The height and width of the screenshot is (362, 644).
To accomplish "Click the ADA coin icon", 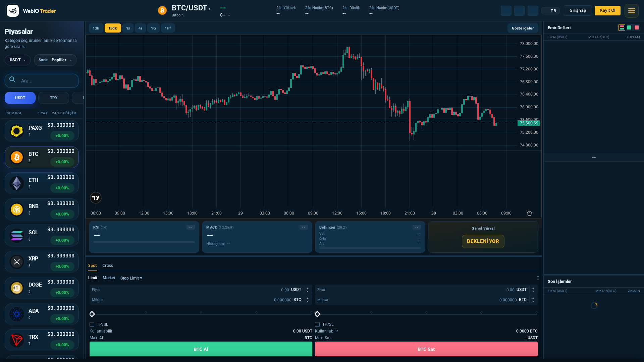I will [17, 314].
